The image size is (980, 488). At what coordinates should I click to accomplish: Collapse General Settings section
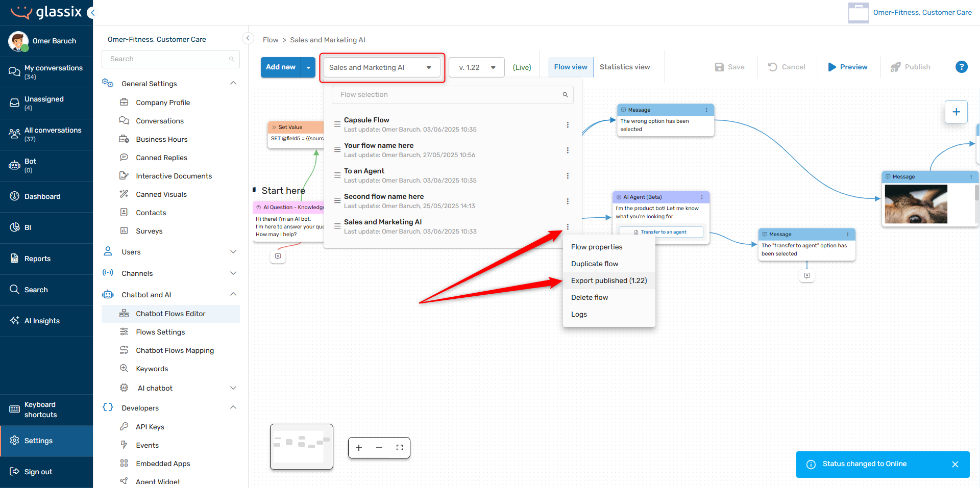point(233,83)
